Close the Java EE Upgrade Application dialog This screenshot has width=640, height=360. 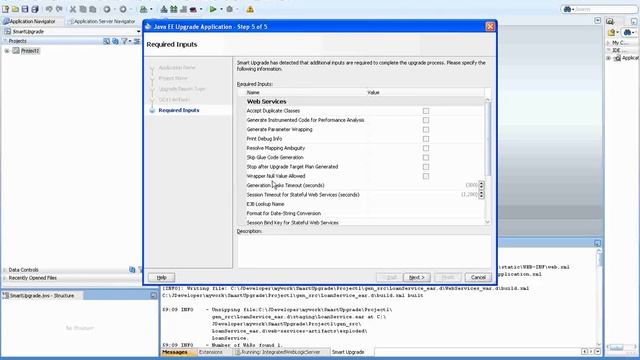490,27
